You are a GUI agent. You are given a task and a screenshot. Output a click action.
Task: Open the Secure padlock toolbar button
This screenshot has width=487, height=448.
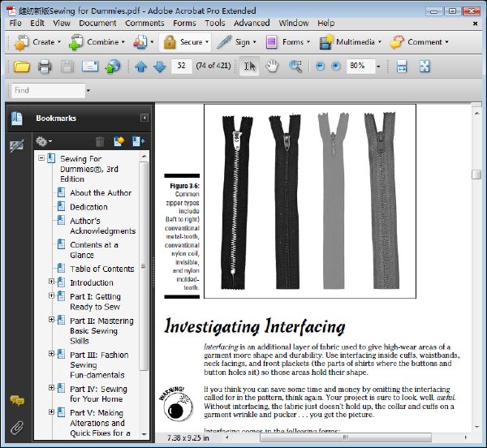[185, 42]
